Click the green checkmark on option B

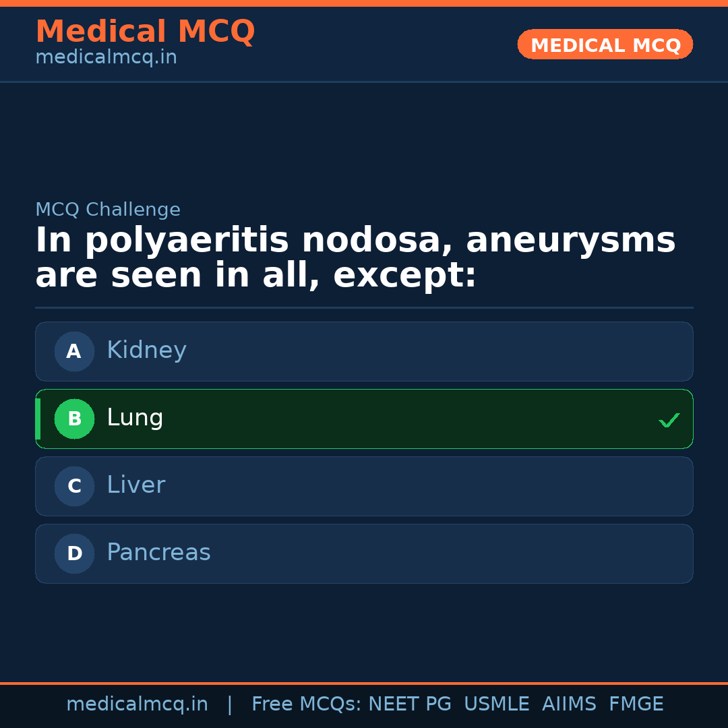669,420
